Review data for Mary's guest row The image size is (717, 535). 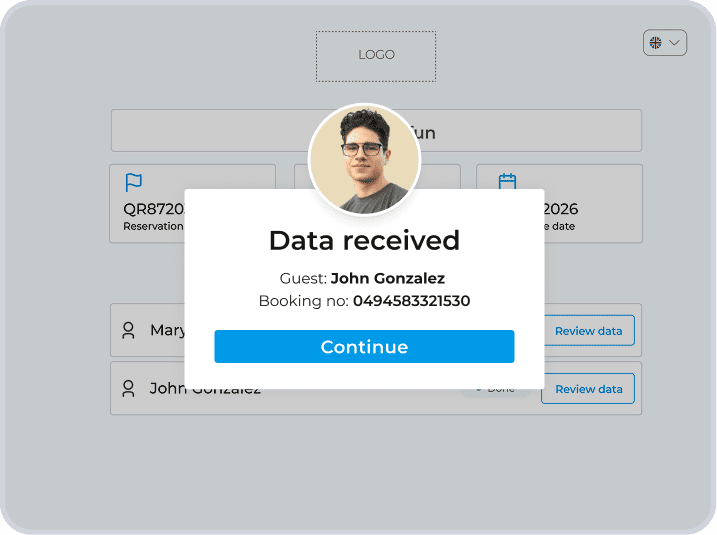tap(588, 331)
